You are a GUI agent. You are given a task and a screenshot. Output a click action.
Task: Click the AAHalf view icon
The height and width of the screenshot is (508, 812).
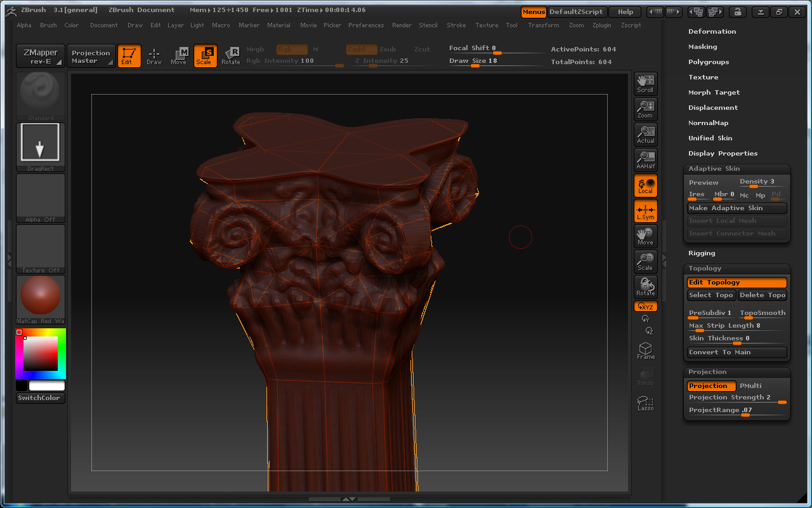pos(645,159)
